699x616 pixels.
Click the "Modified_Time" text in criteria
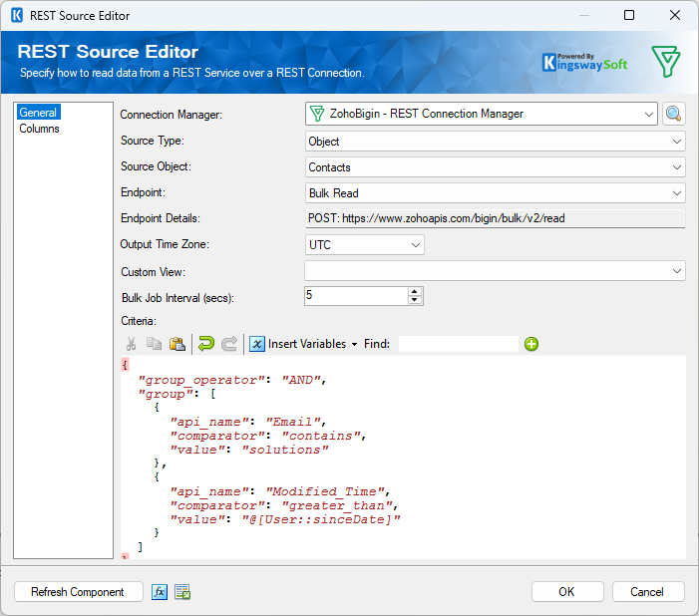(325, 491)
